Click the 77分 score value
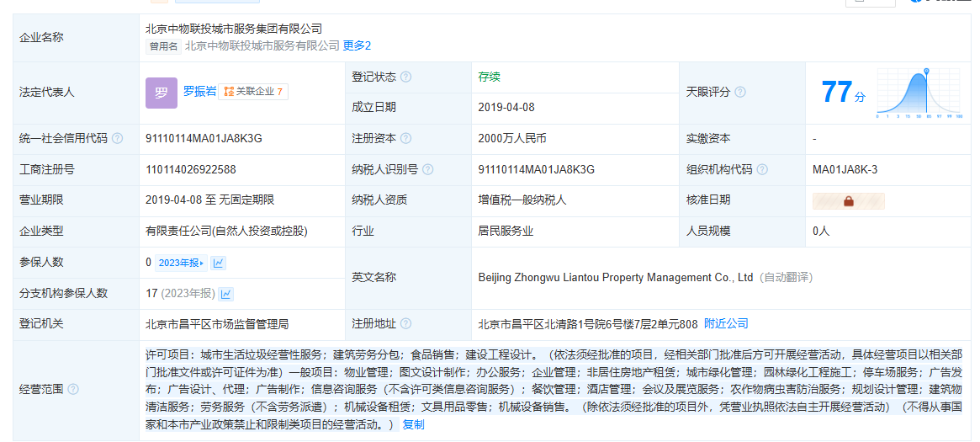The width and height of the screenshot is (980, 442). (x=843, y=93)
